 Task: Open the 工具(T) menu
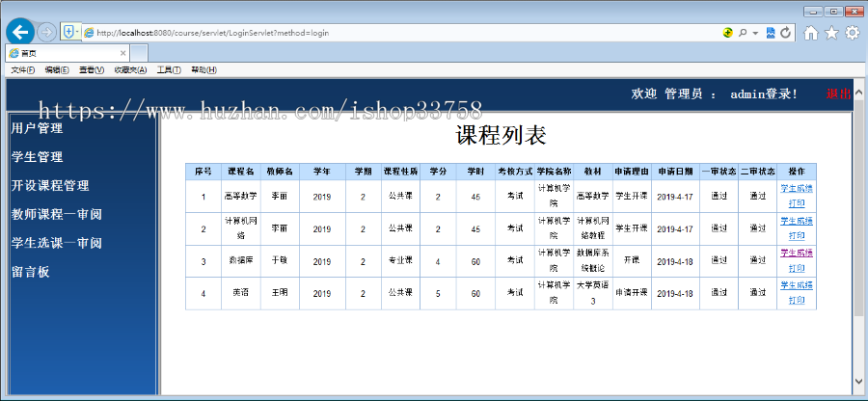[169, 69]
